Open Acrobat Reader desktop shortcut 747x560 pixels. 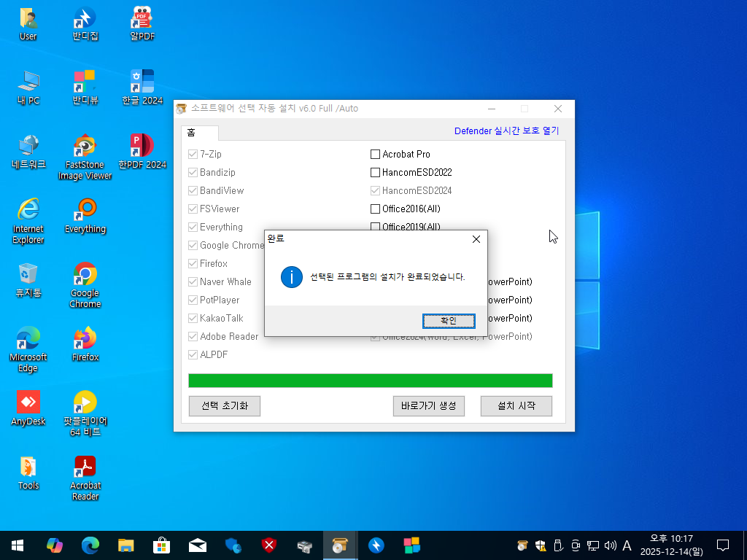point(85,478)
